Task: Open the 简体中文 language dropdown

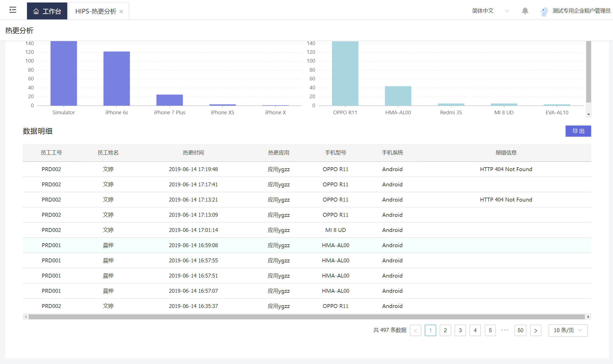Action: [490, 11]
